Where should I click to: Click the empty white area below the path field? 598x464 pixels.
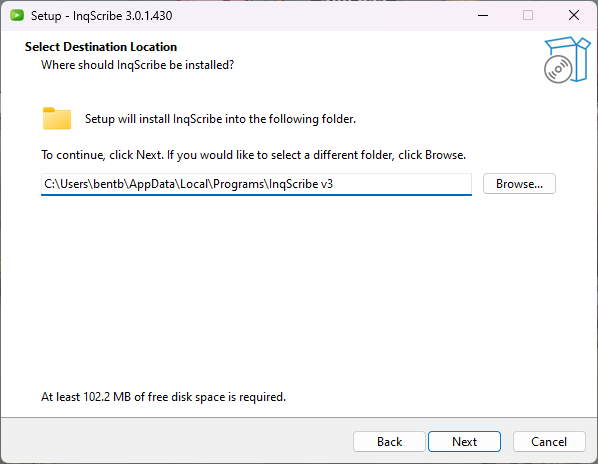point(297,290)
